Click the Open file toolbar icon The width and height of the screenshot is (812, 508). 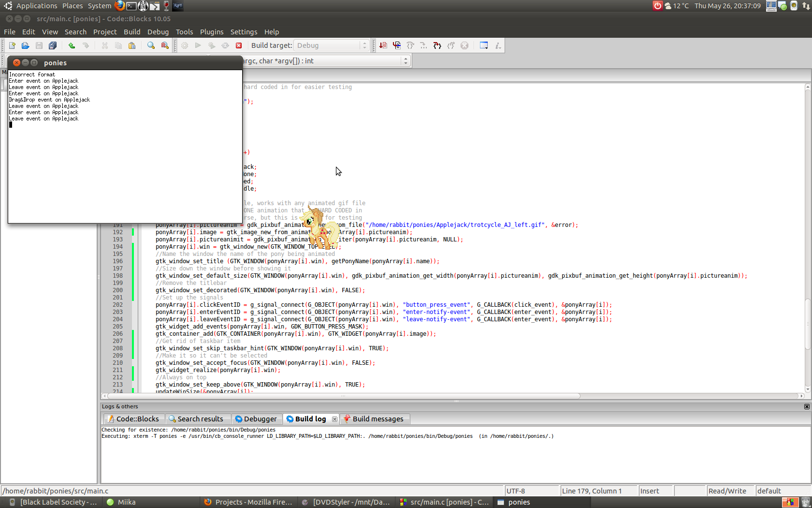point(25,45)
